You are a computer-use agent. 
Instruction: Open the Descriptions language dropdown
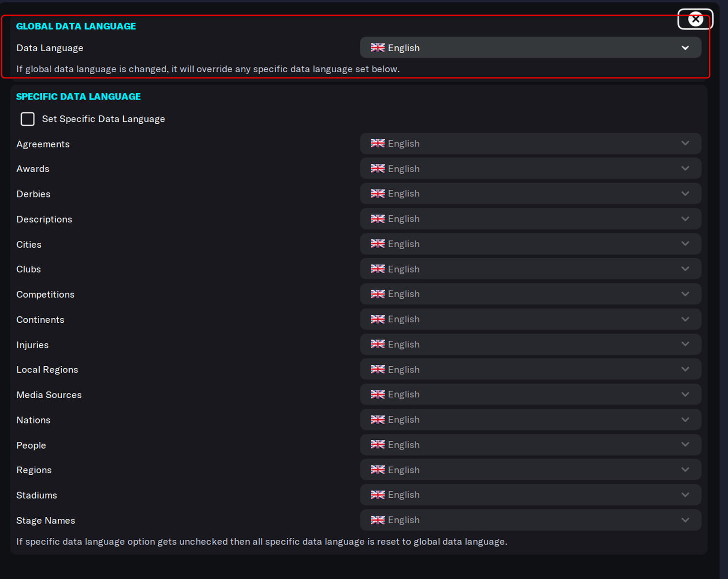[x=531, y=219]
